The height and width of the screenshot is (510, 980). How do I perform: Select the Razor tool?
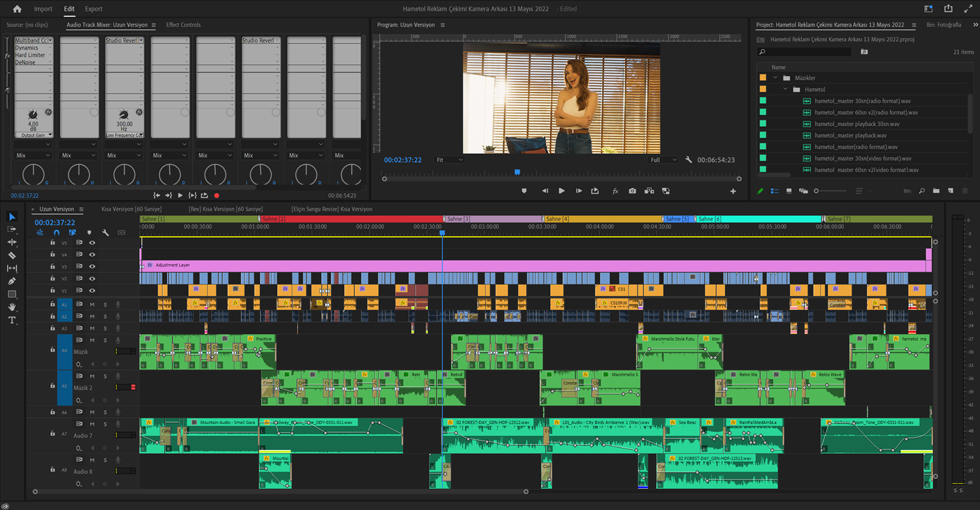pos(12,255)
